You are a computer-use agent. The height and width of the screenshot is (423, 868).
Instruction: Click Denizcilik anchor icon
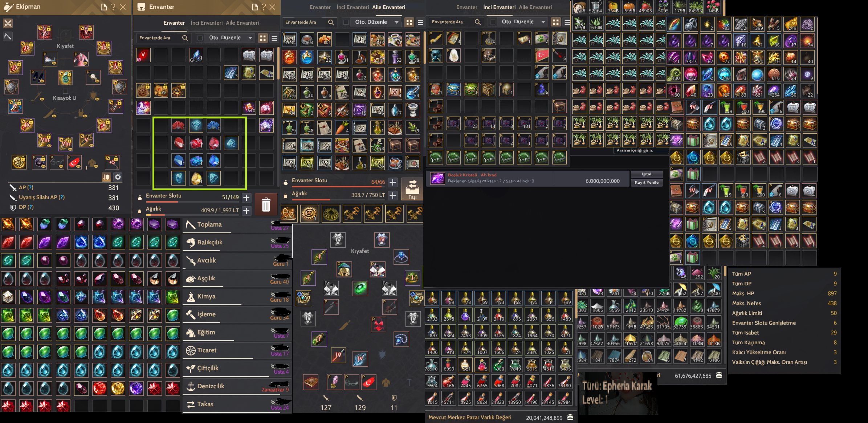point(191,386)
